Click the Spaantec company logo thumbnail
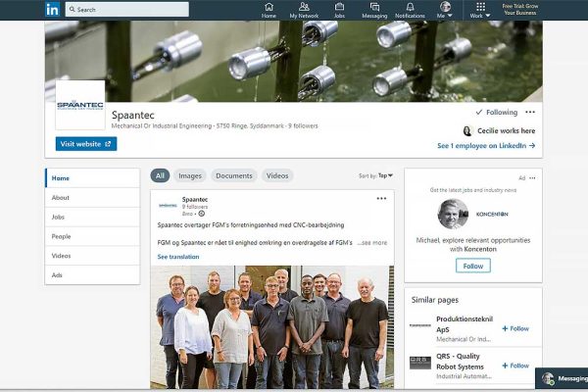Screen dimensions: 588x392 80,105
